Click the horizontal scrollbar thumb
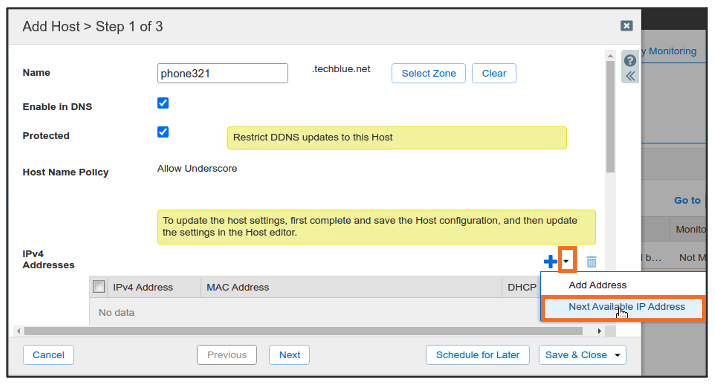Screen dimensions: 715x386 pyautogui.click(x=303, y=331)
